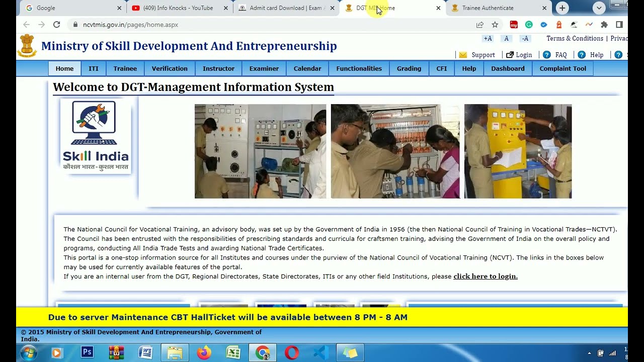This screenshot has width=644, height=362.
Task: Switch to the Info Knocks YouTube tab
Action: [x=180, y=8]
